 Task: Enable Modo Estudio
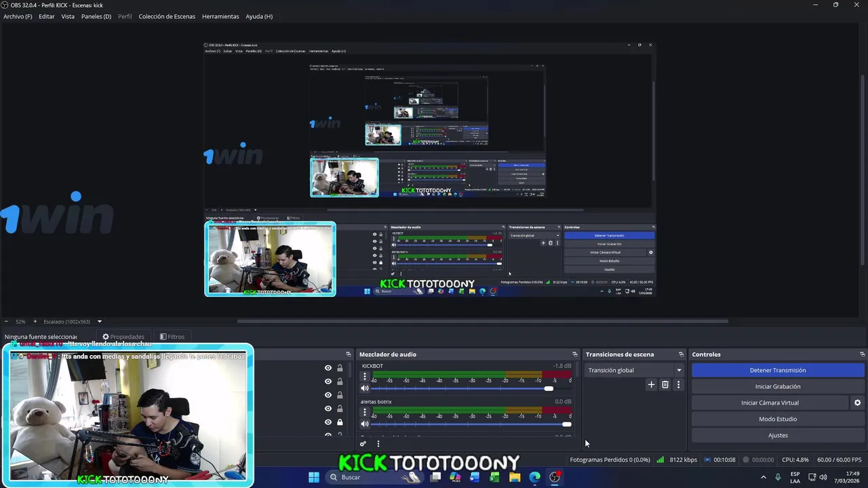(778, 419)
